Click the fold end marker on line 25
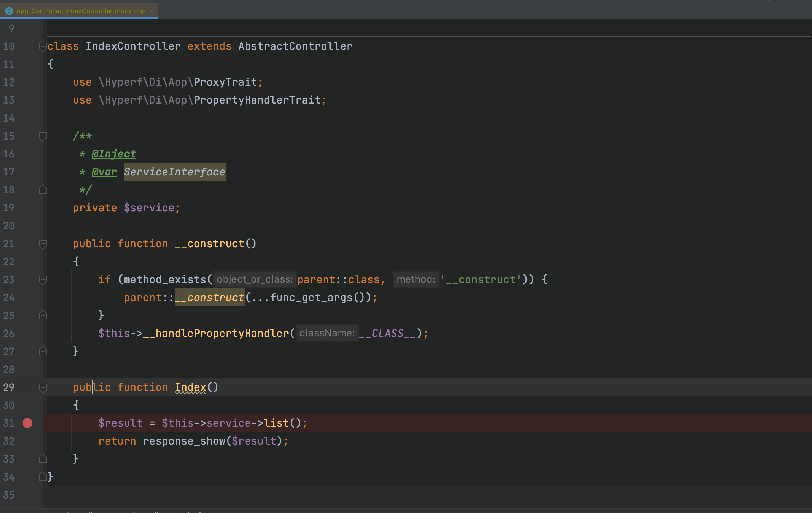 point(43,315)
